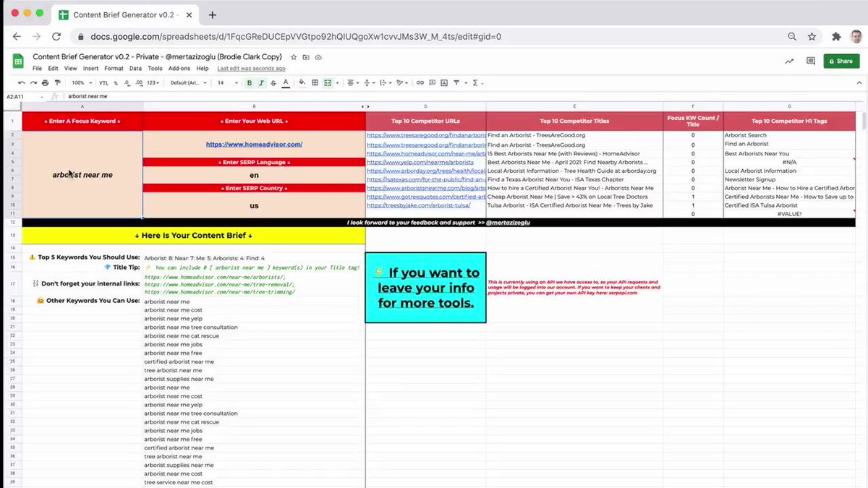The image size is (868, 488).
Task: Open the Format menu
Action: [114, 69]
